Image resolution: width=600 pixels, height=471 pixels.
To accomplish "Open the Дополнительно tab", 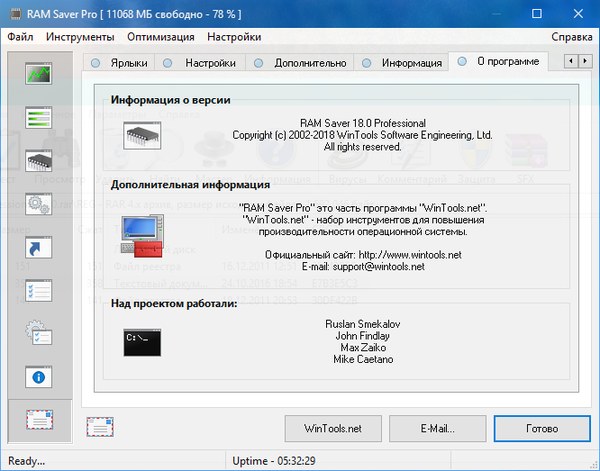I will click(x=298, y=63).
